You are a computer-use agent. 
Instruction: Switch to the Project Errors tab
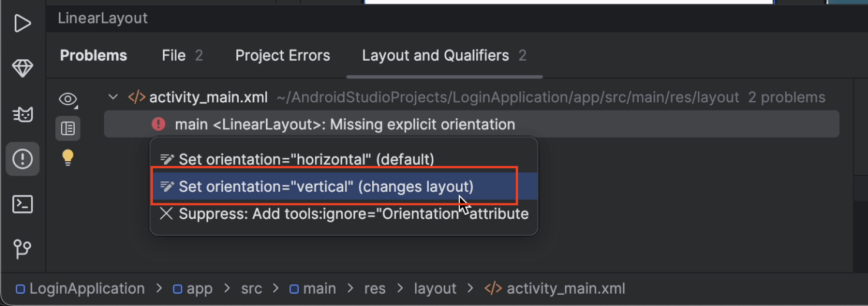coord(283,55)
